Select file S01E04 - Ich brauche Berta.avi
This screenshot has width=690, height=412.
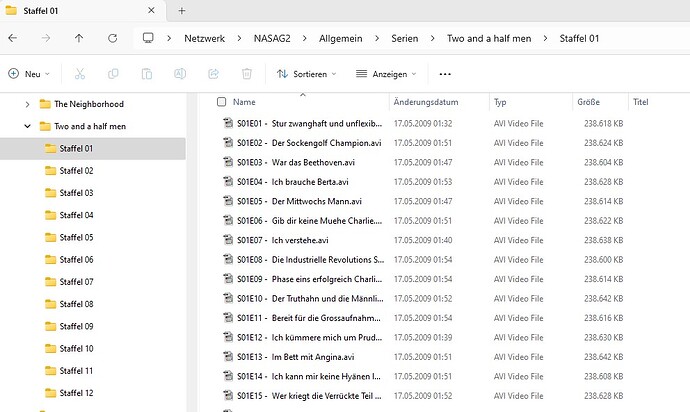tap(293, 182)
